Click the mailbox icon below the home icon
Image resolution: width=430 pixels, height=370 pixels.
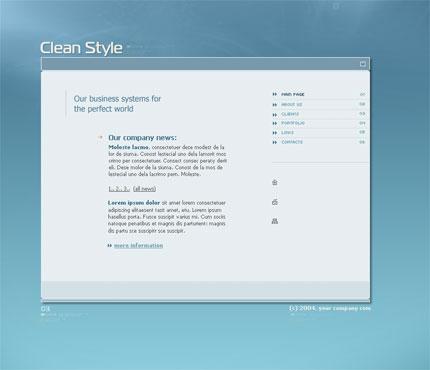(x=275, y=202)
